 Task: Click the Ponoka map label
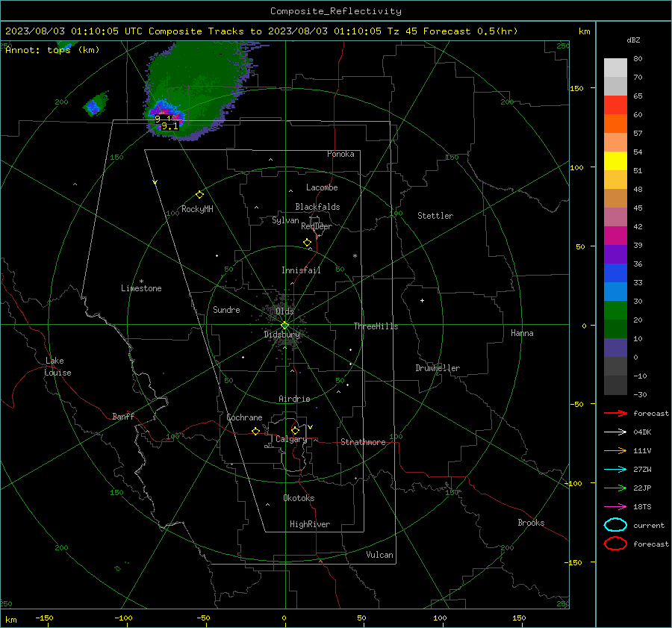point(340,154)
